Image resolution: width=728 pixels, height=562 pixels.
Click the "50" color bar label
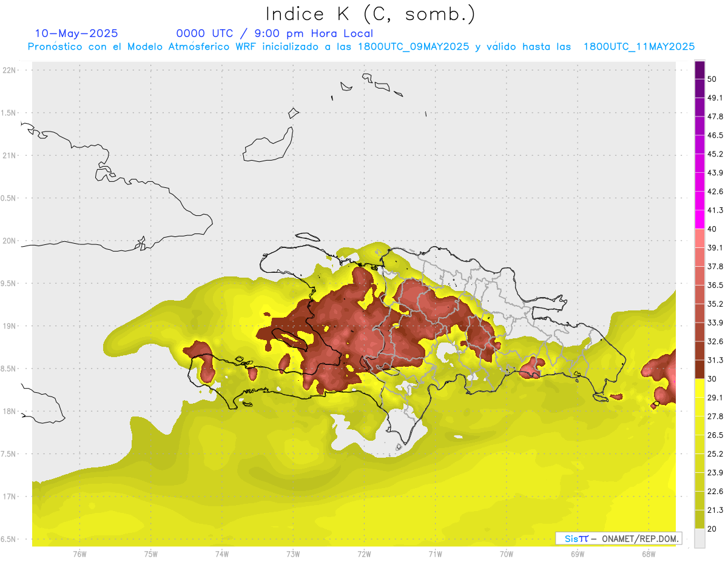click(712, 79)
